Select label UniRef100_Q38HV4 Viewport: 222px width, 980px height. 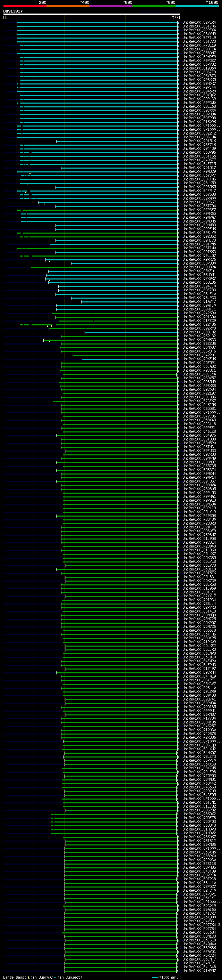click(x=199, y=485)
